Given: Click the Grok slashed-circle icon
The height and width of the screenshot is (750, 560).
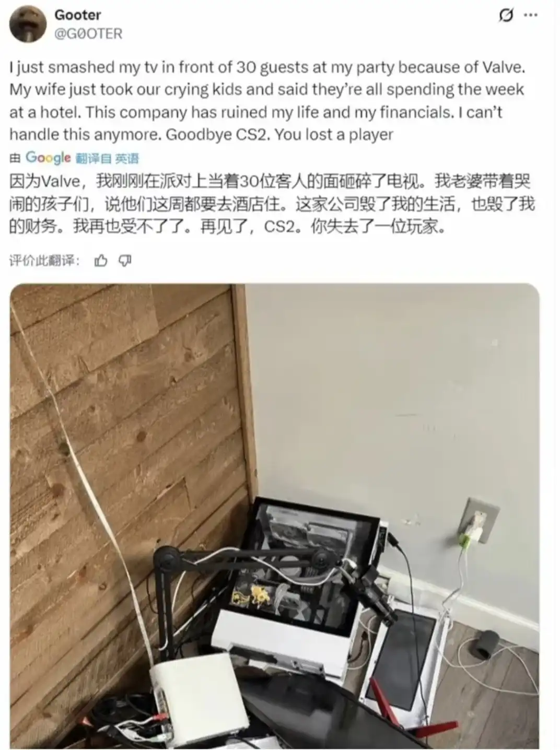Looking at the screenshot, I should click(x=506, y=16).
